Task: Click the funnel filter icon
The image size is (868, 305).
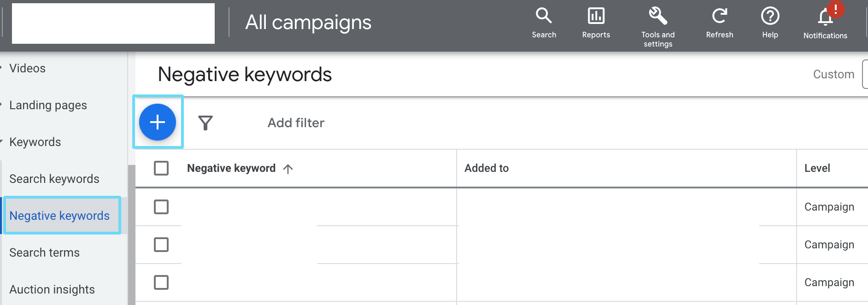Action: (x=205, y=123)
